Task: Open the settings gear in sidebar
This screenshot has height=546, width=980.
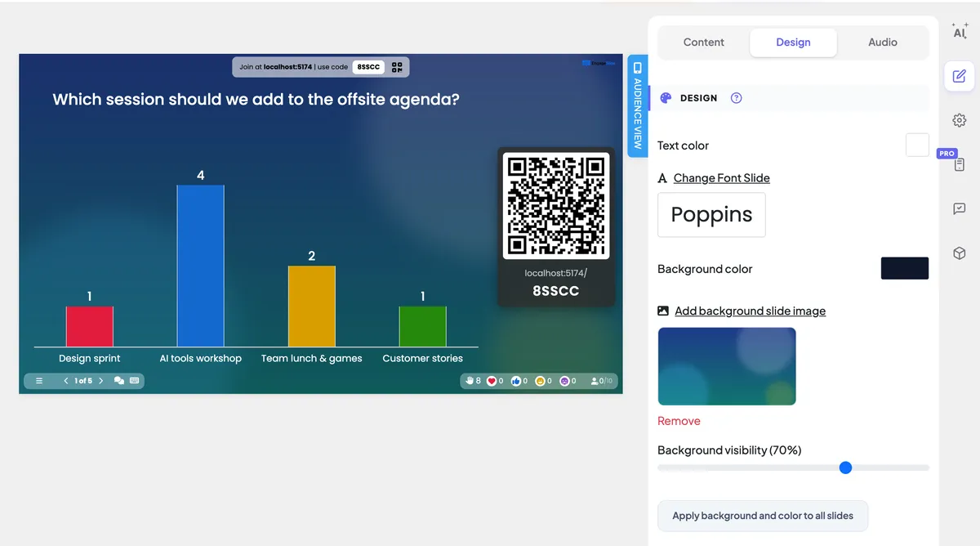Action: [960, 120]
